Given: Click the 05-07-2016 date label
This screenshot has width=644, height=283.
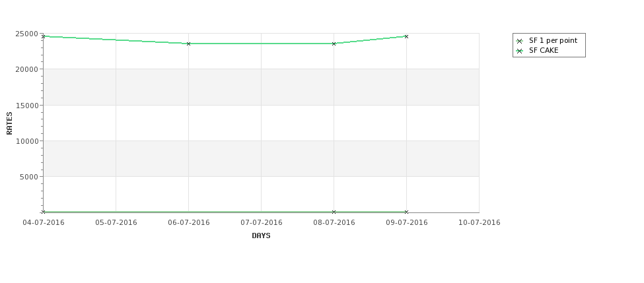Looking at the screenshot, I should click(x=116, y=223).
